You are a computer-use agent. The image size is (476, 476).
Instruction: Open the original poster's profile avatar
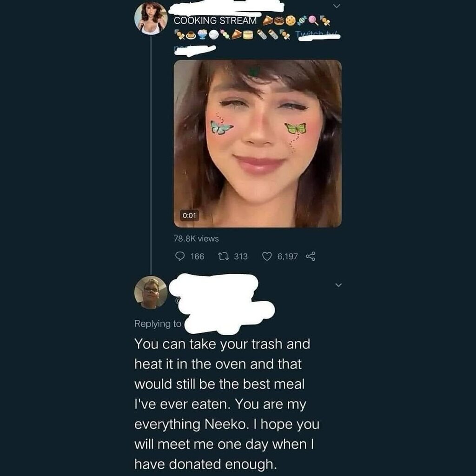[x=151, y=18]
